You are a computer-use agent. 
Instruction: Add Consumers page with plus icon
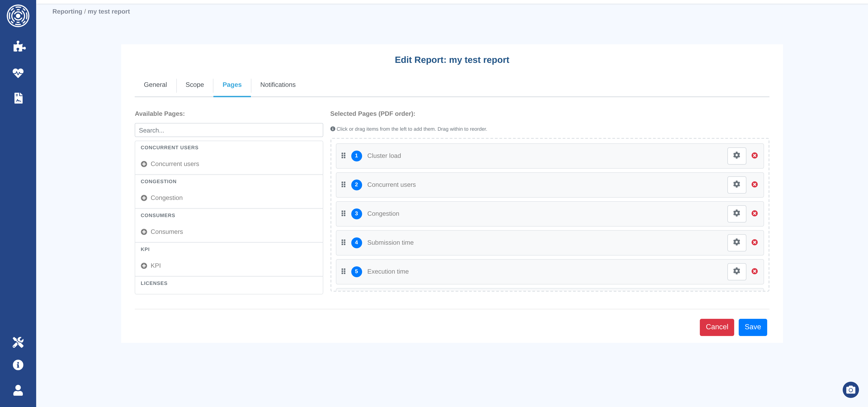point(144,232)
